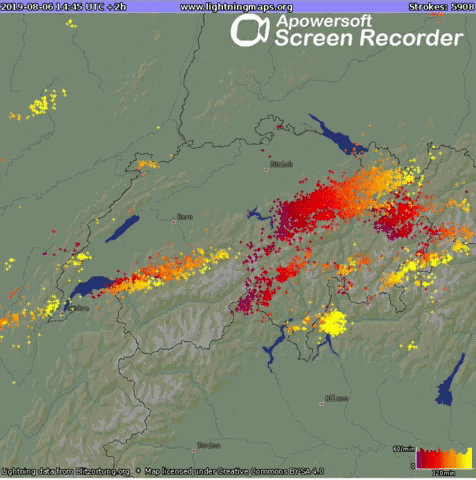Click the Apowersoft camera logo icon
476x480 pixels.
(x=250, y=30)
